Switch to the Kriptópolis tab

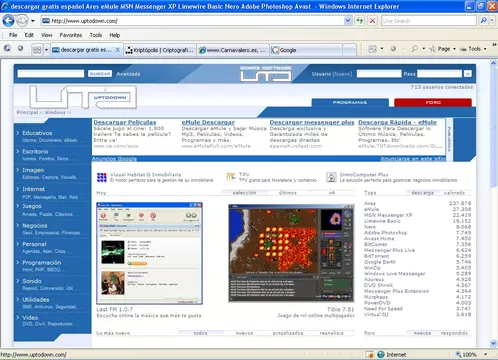click(160, 50)
